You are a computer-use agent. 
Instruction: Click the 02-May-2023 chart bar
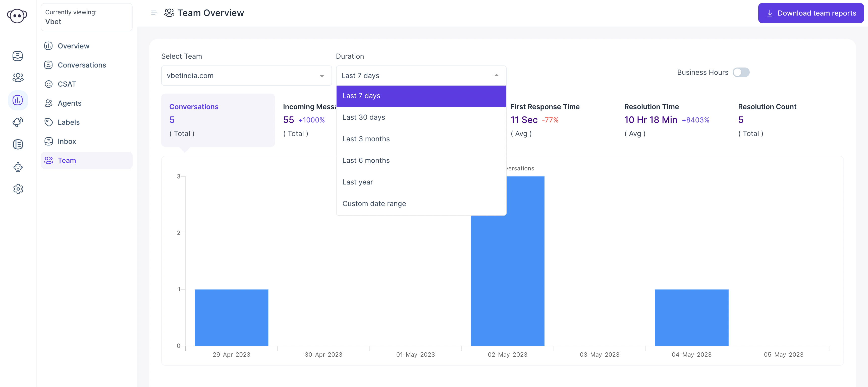[x=507, y=280]
